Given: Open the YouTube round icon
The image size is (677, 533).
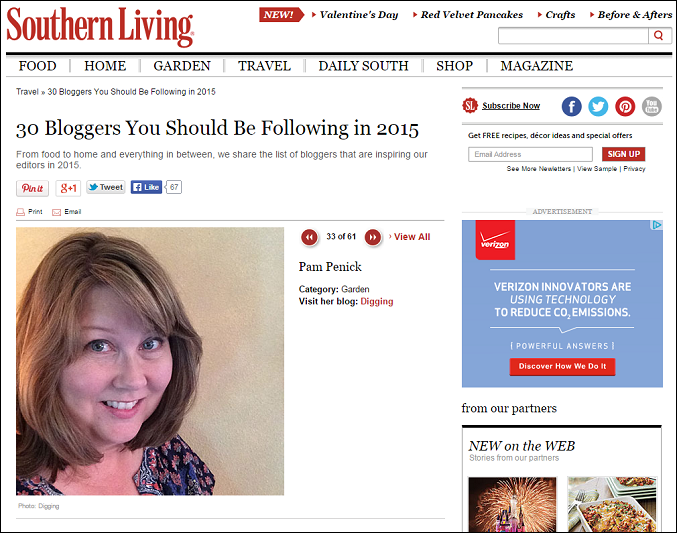Looking at the screenshot, I should (x=652, y=106).
